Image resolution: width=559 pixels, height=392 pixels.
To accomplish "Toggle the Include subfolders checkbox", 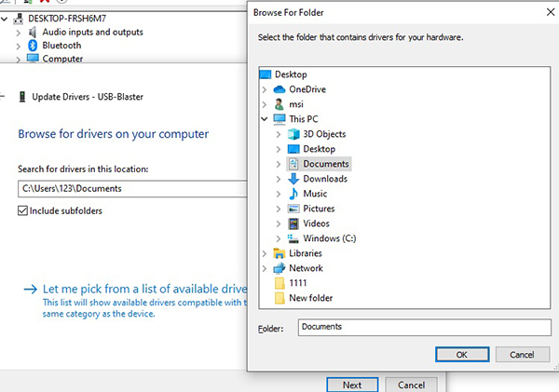I will (x=23, y=210).
